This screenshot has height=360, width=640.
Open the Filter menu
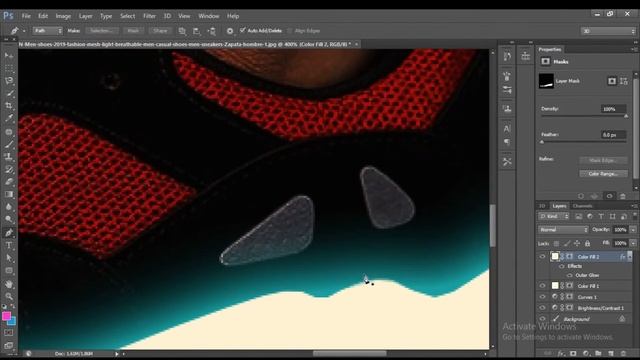[x=149, y=16]
